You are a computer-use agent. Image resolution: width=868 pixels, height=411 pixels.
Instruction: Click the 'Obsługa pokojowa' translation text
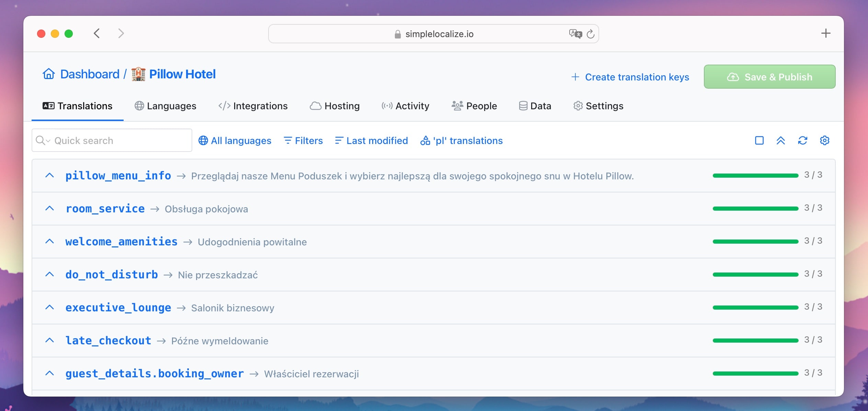pos(206,209)
